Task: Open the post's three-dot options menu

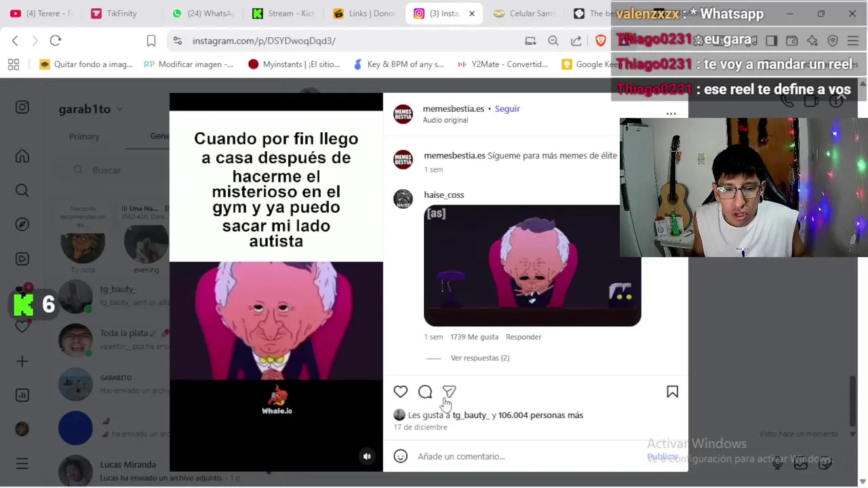Action: (671, 114)
